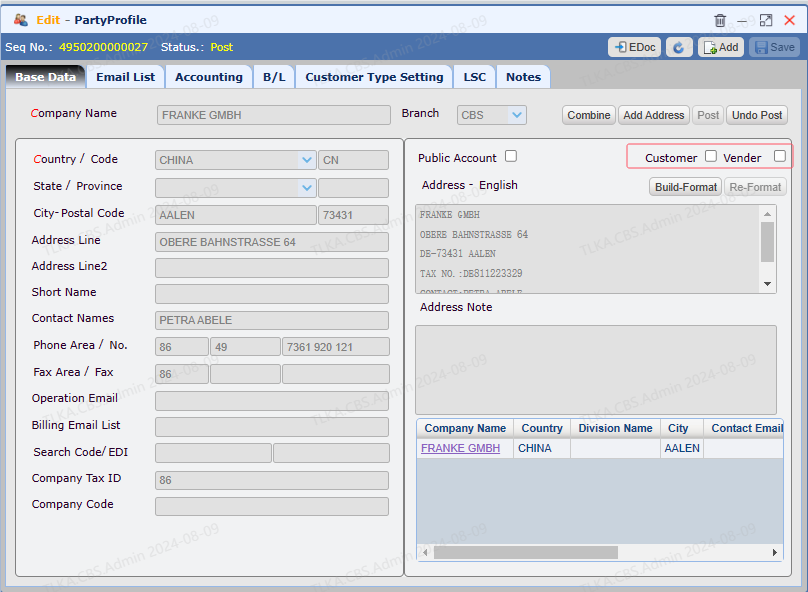Minimize the PartyProfile window
808x592 pixels.
coord(742,21)
